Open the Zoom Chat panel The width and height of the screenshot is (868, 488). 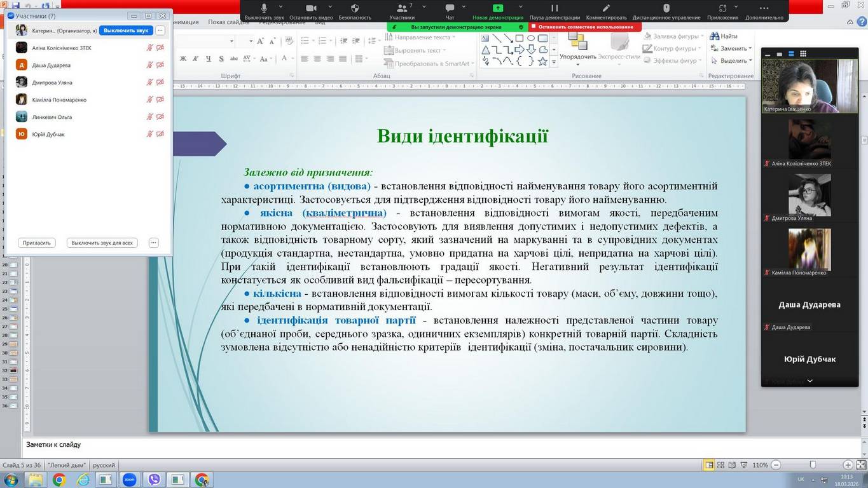(450, 8)
